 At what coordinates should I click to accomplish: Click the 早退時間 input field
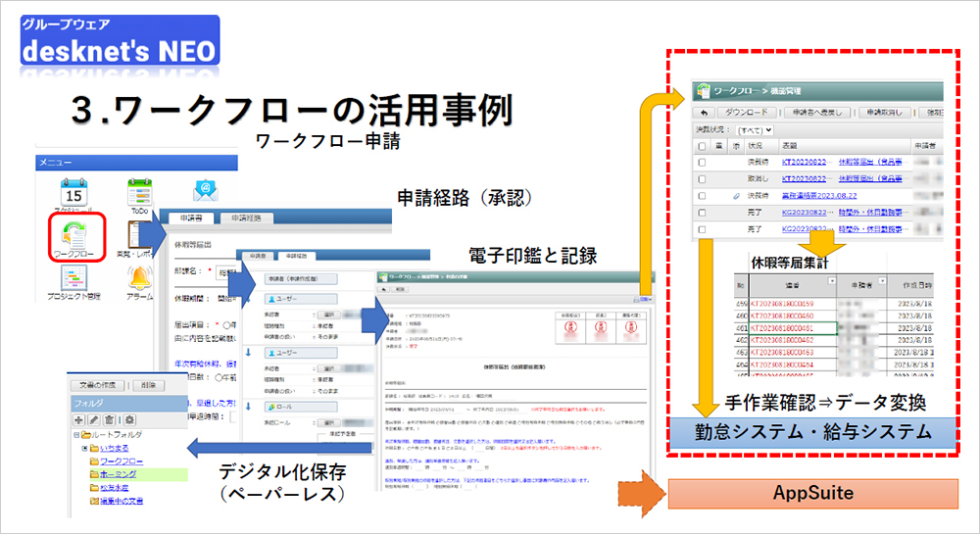point(233,417)
